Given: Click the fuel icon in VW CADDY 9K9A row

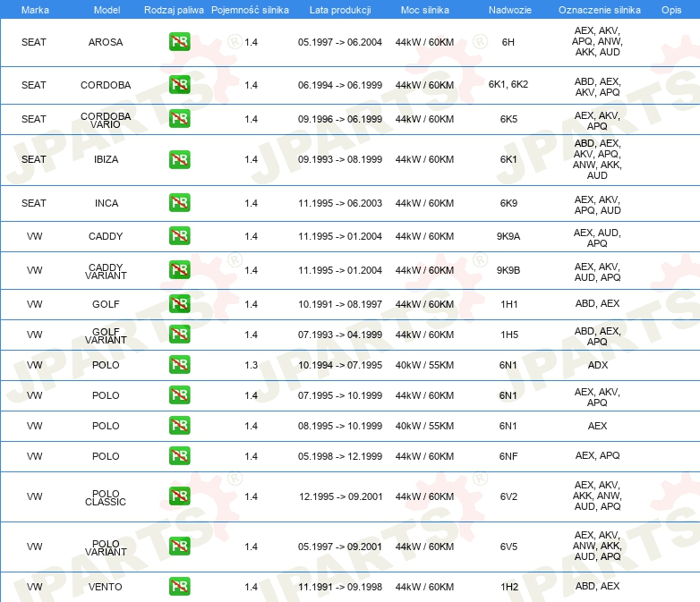Looking at the screenshot, I should pos(179,235).
